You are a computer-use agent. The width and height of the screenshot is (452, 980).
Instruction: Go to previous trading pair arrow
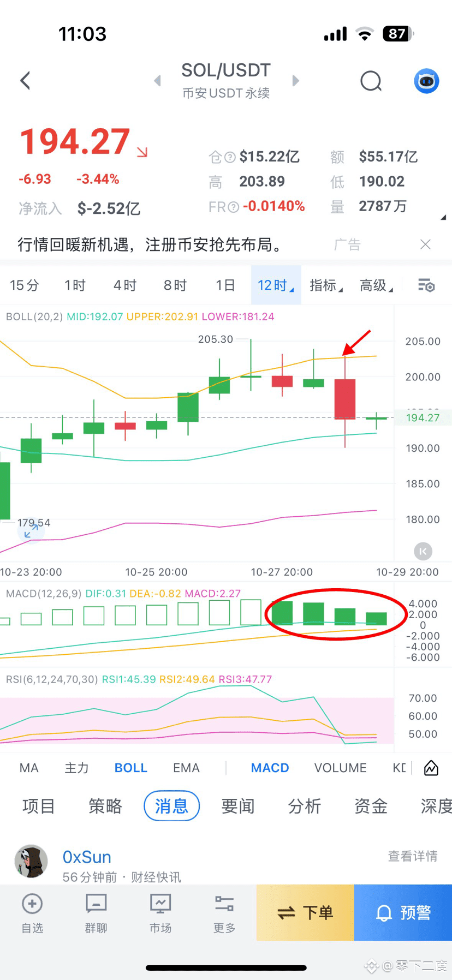(x=158, y=81)
